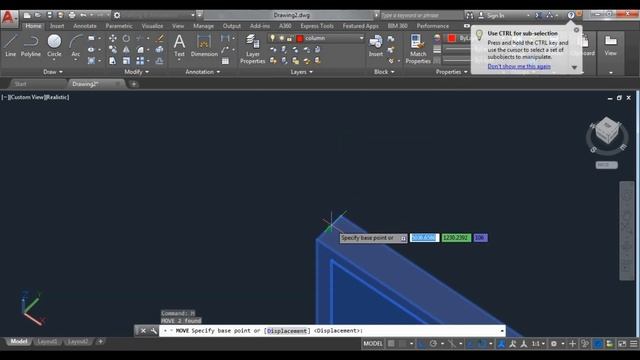The height and width of the screenshot is (360, 640).
Task: Open the Visualize ribbon tab
Action: pos(152,26)
